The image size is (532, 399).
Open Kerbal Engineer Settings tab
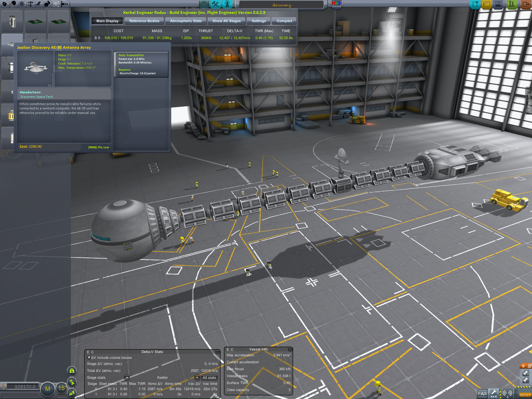(259, 21)
